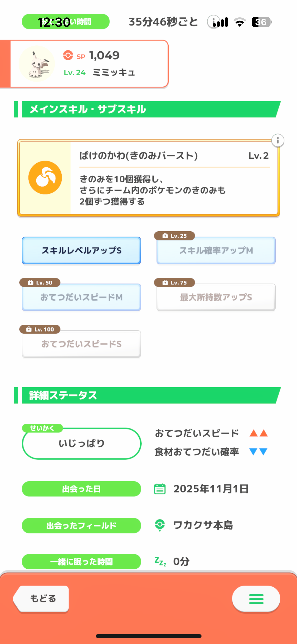
Task: Tap the 出会った日 label
Action: click(81, 489)
